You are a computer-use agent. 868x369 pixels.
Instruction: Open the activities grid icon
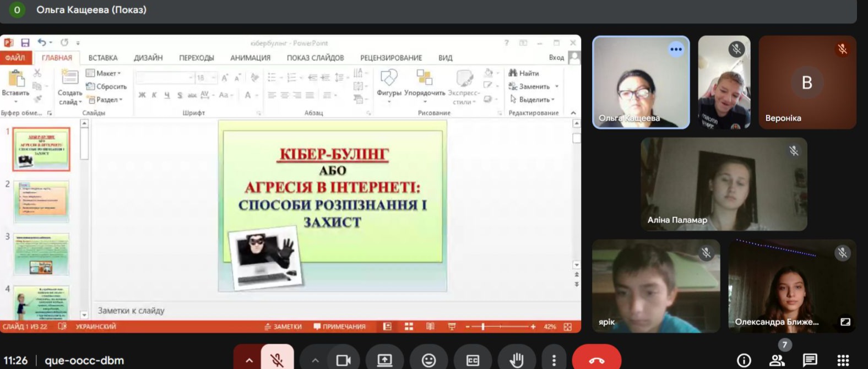click(x=843, y=360)
